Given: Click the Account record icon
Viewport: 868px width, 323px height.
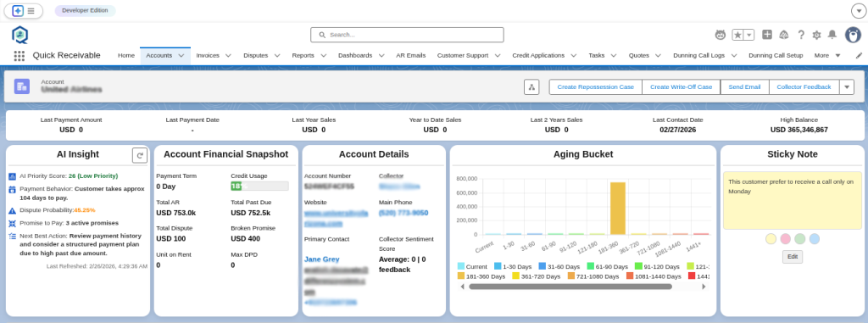Looking at the screenshot, I should point(22,86).
